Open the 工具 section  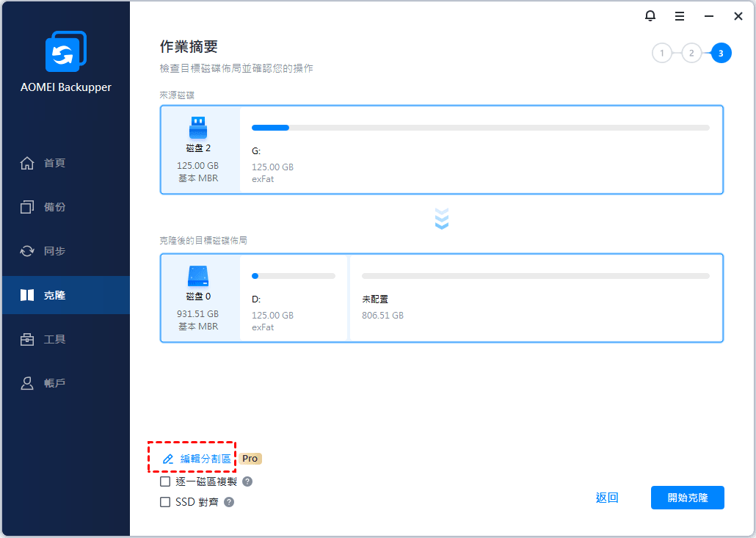(x=66, y=339)
